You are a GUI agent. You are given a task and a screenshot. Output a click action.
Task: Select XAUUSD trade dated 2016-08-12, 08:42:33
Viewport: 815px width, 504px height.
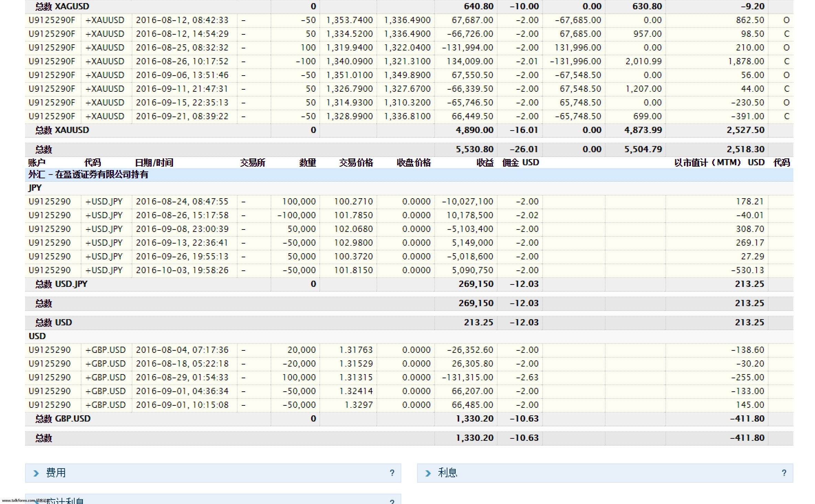tap(409, 20)
